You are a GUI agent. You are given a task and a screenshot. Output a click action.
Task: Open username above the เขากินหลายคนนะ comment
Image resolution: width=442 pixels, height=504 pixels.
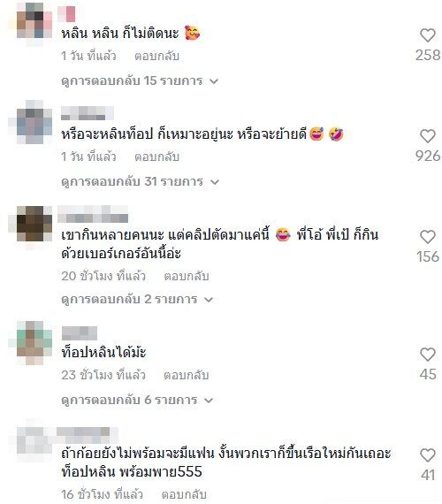[93, 214]
